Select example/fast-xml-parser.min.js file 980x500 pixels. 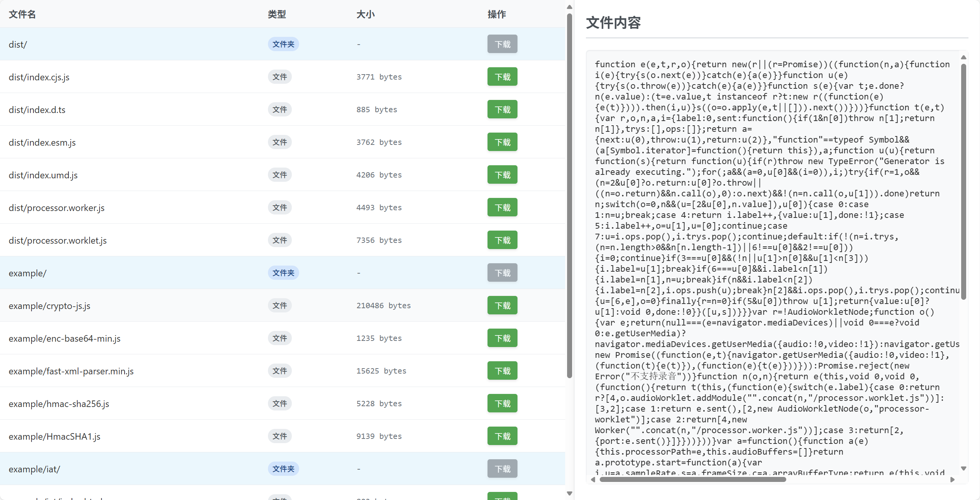tap(71, 371)
